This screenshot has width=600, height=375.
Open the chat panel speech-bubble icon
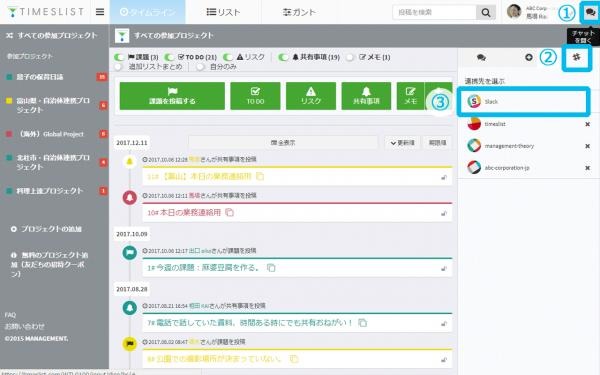[x=590, y=12]
